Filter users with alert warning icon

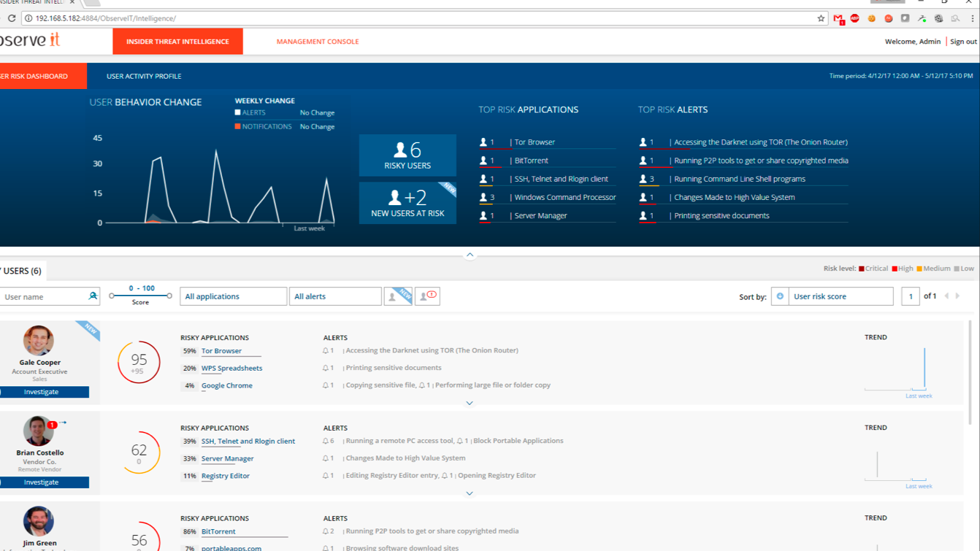[x=427, y=296]
